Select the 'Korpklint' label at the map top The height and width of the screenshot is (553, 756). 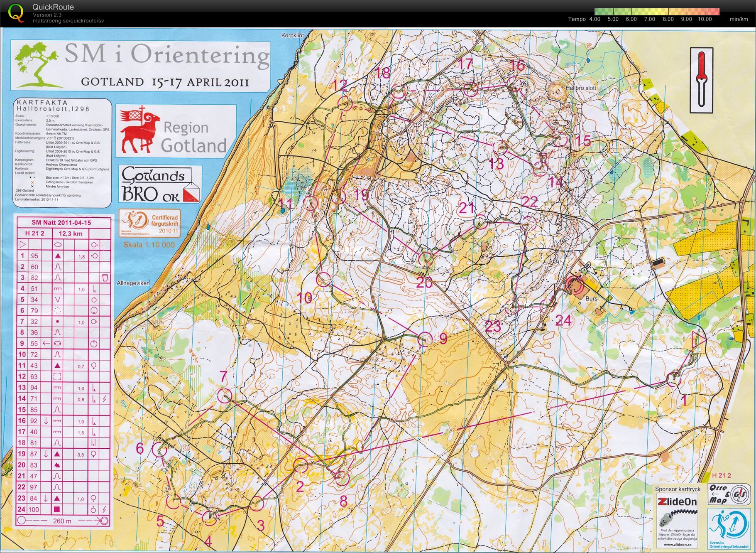tap(293, 35)
